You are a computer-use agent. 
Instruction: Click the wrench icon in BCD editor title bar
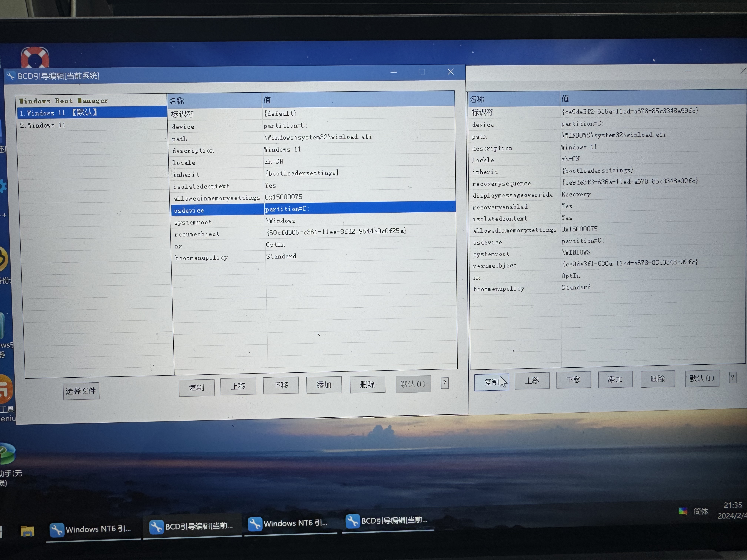(x=11, y=76)
